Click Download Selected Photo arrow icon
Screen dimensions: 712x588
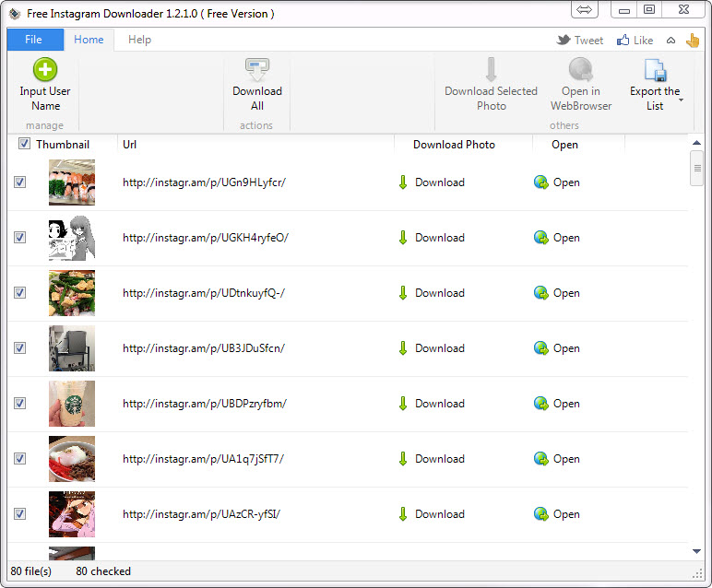coord(491,69)
